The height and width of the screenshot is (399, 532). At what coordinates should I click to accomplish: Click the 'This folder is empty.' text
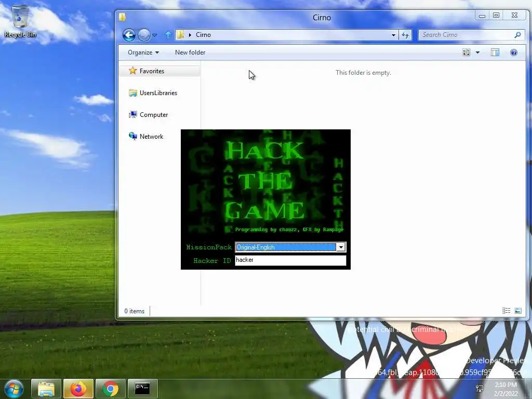coord(363,73)
